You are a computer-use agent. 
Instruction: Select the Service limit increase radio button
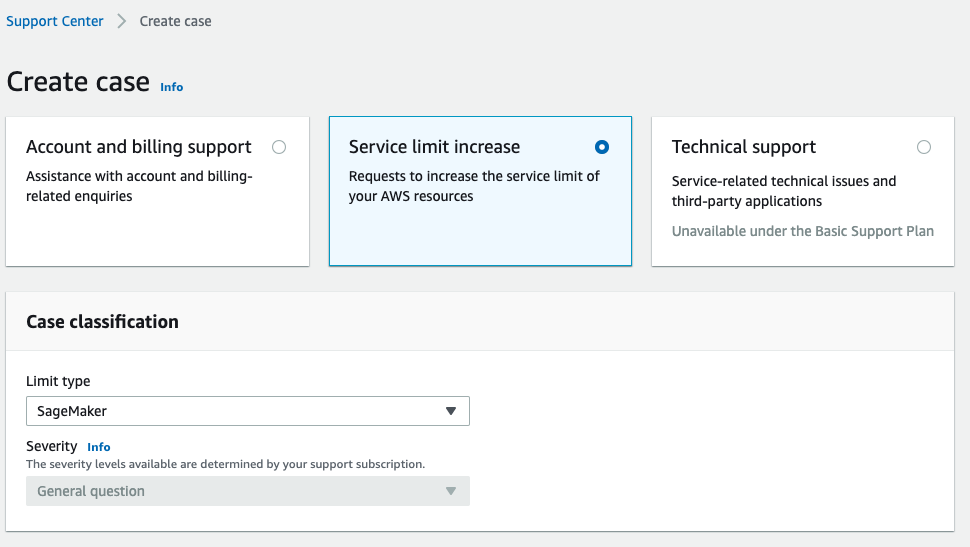(602, 147)
